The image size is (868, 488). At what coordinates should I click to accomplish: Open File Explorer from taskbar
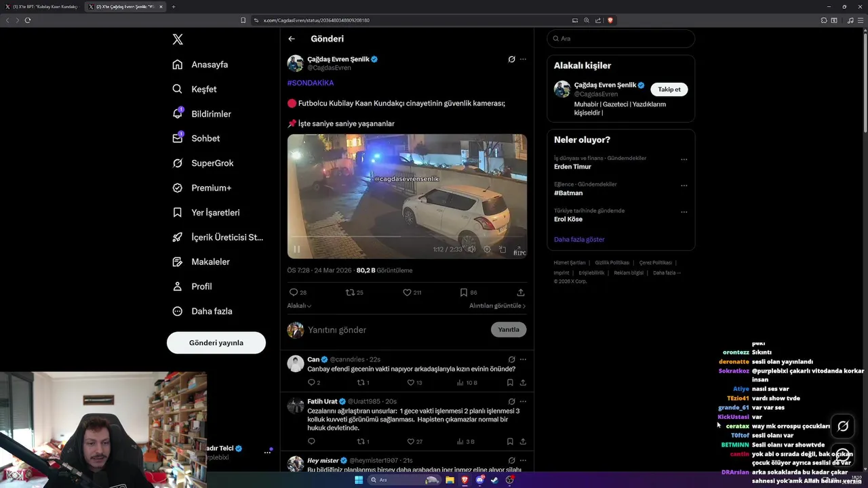pyautogui.click(x=450, y=480)
